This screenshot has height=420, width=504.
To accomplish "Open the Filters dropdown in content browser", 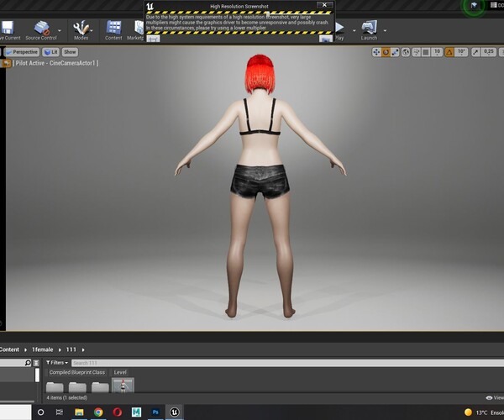I will (x=57, y=363).
